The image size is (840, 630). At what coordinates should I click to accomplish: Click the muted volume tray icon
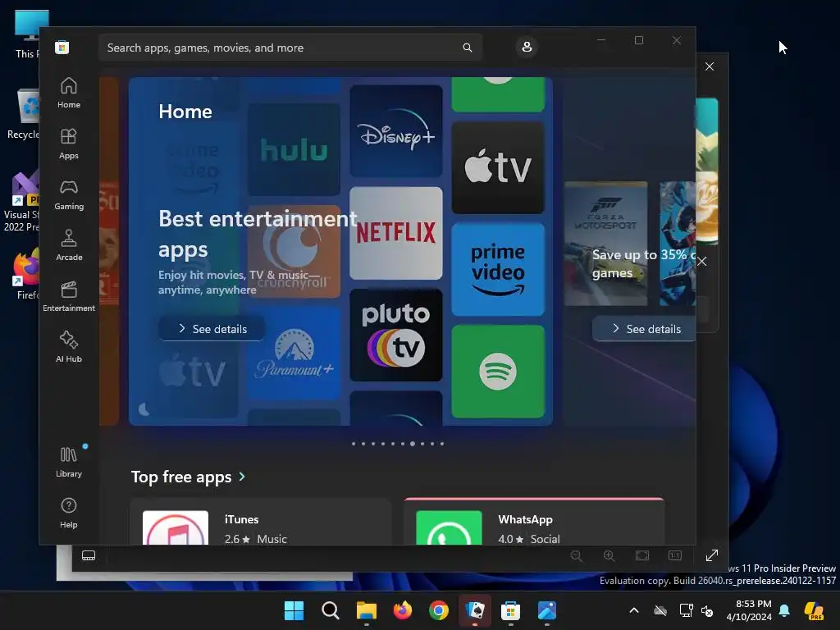click(x=708, y=610)
